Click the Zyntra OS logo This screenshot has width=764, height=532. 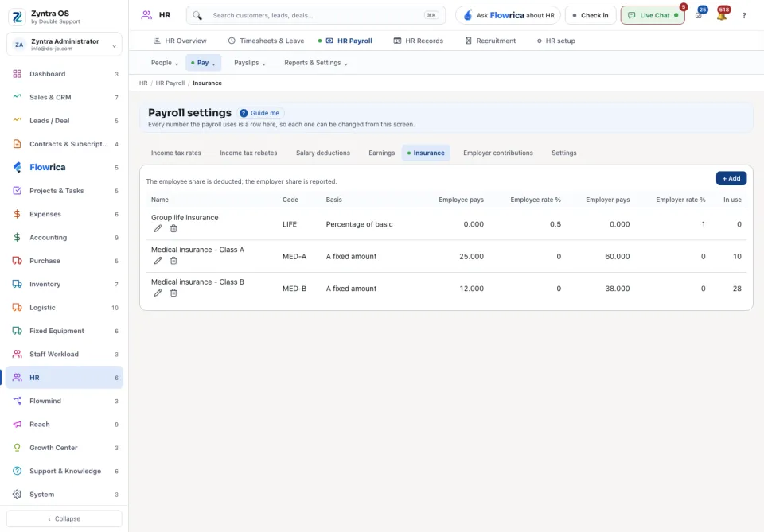pyautogui.click(x=18, y=17)
